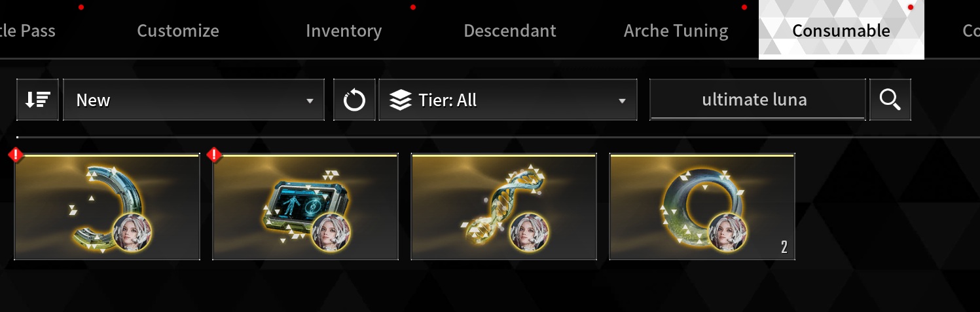Screen dimensions: 980x312
Task: Select the DNA helix Luna item
Action: 503,206
